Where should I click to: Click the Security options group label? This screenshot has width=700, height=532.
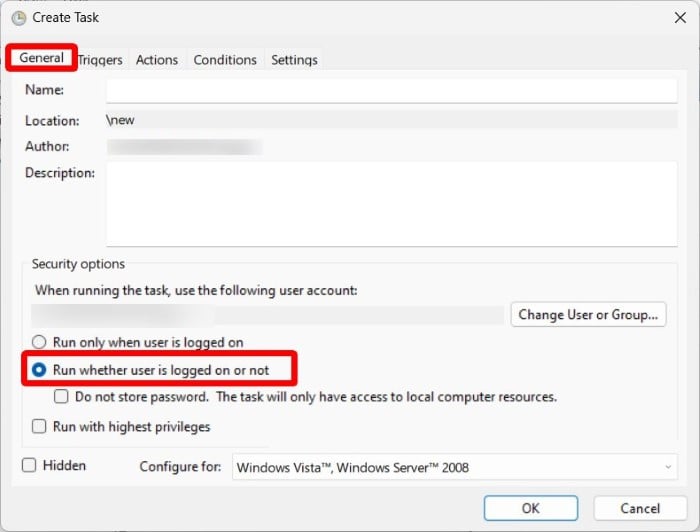(78, 264)
